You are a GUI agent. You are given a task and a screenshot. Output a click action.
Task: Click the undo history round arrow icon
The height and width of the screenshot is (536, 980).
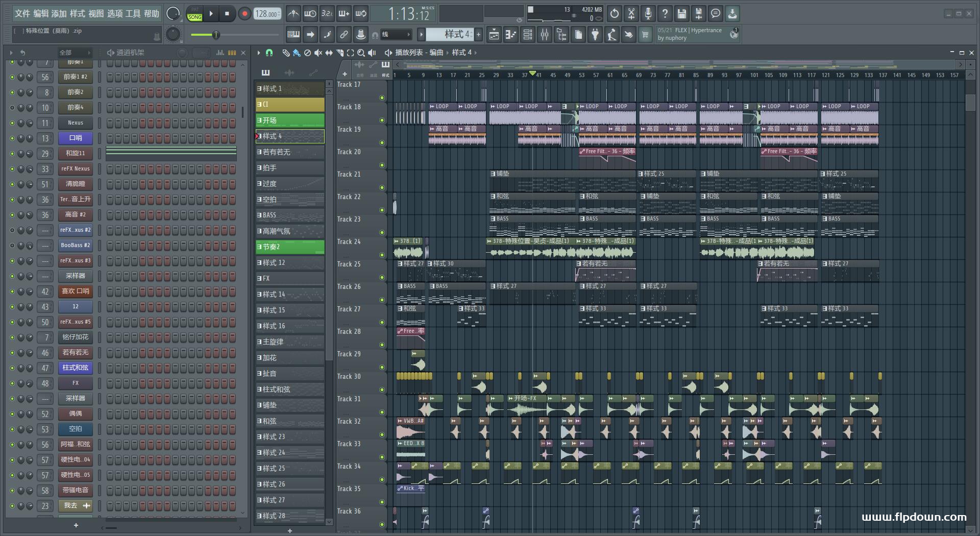pos(615,14)
